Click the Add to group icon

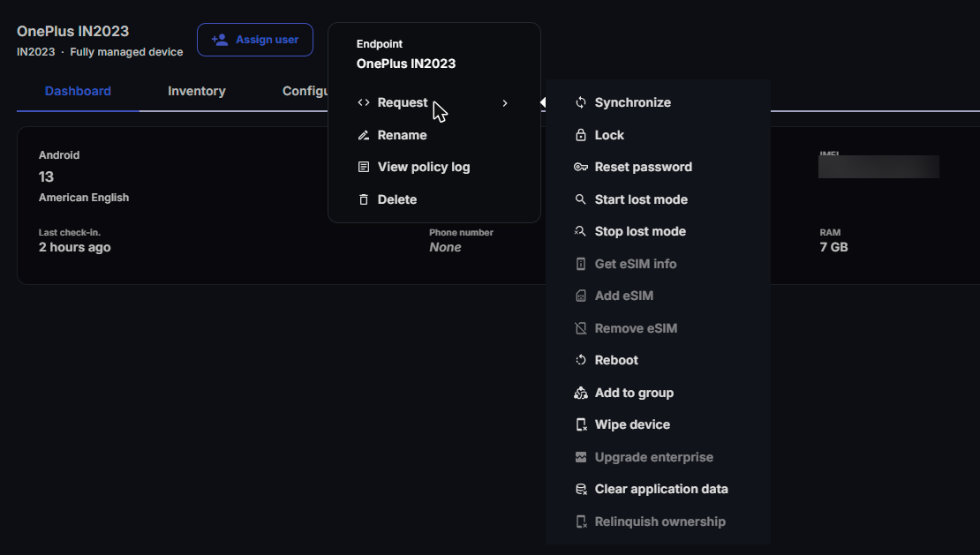coord(581,393)
